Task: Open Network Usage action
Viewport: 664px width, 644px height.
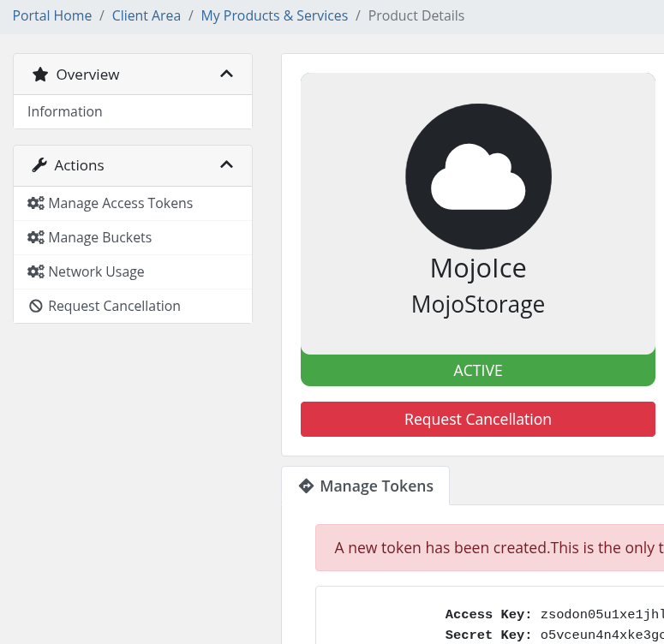Action: point(133,271)
